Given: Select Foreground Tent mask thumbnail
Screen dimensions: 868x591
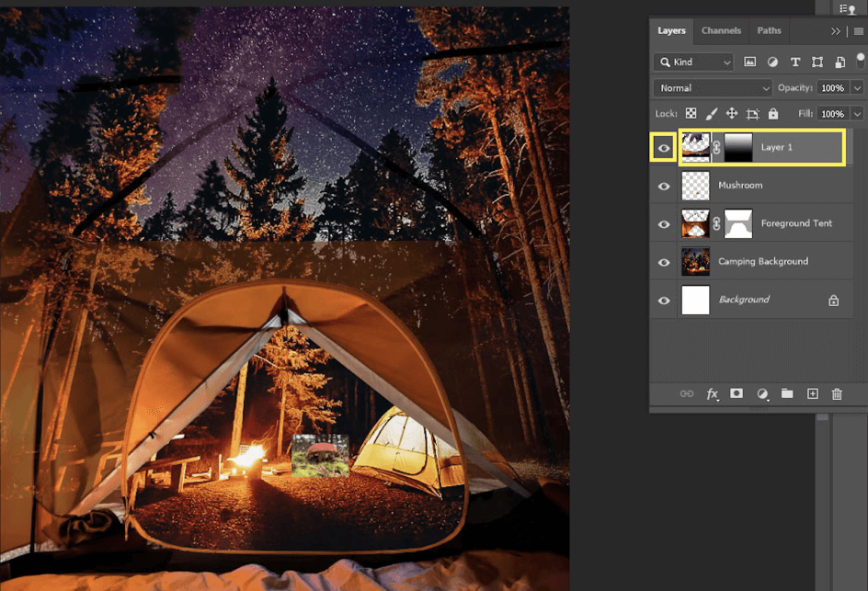Looking at the screenshot, I should coord(738,223).
